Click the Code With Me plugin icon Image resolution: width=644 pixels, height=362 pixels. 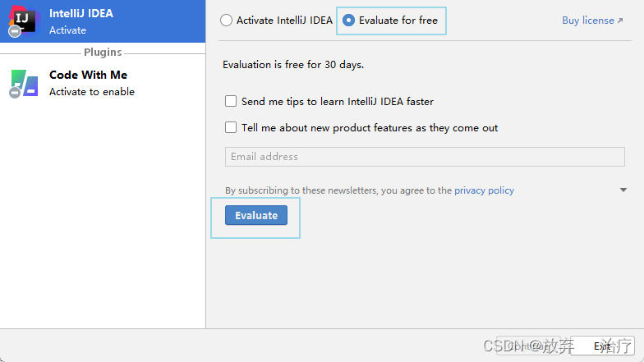[x=25, y=82]
